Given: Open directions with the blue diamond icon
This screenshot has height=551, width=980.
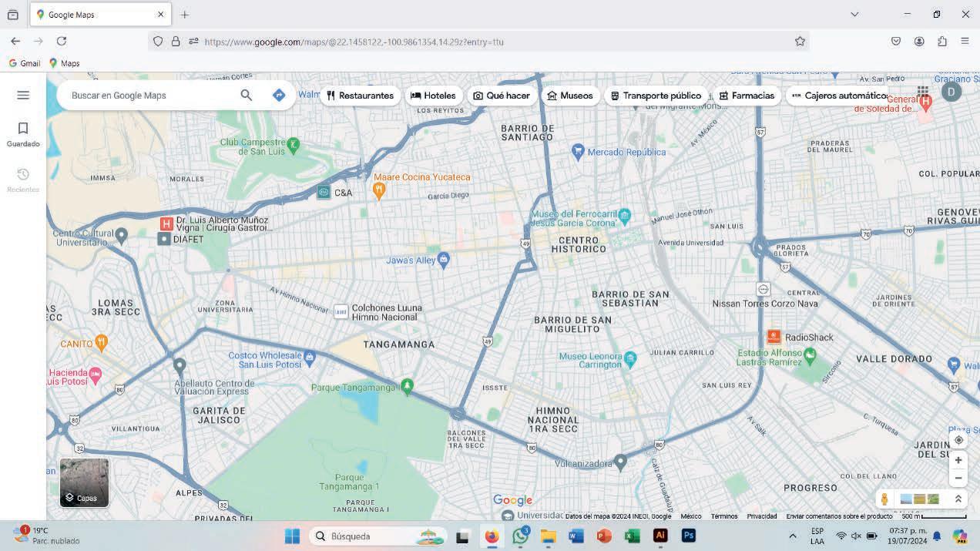Looking at the screenshot, I should pos(279,95).
